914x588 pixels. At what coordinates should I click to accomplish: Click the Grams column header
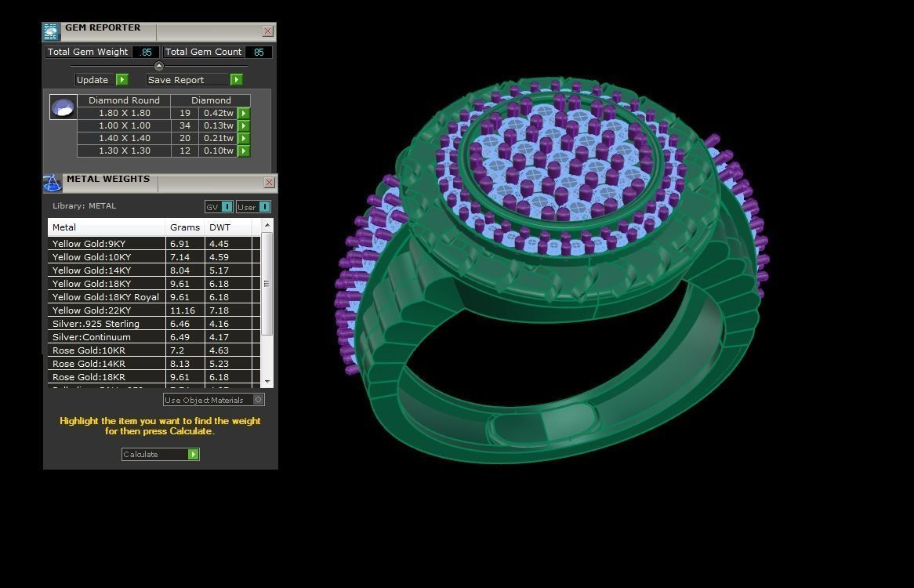pos(185,227)
